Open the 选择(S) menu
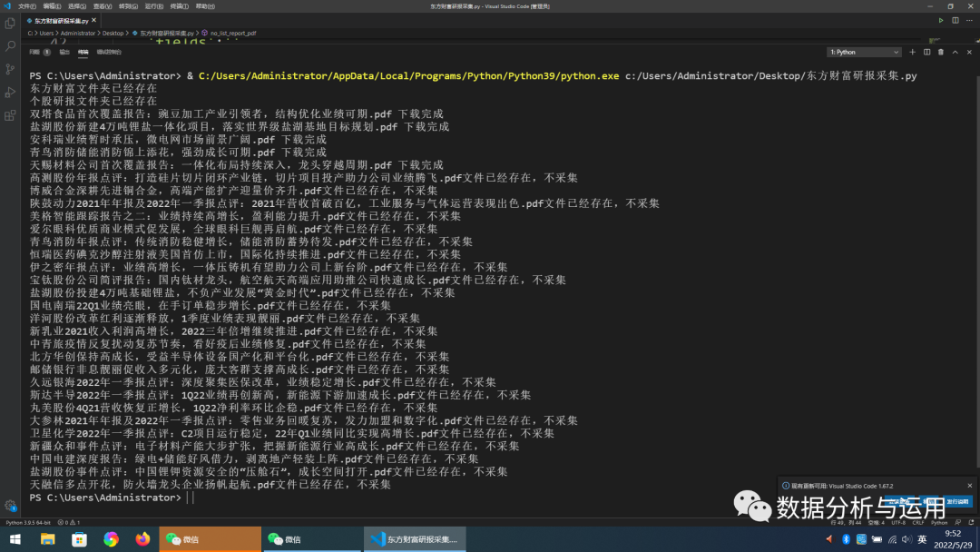 pyautogui.click(x=77, y=6)
